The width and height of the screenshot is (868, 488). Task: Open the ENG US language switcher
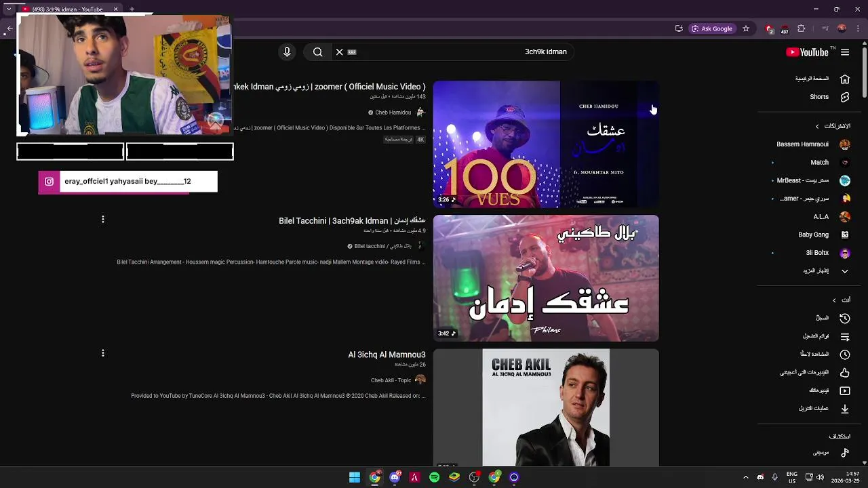[792, 477]
